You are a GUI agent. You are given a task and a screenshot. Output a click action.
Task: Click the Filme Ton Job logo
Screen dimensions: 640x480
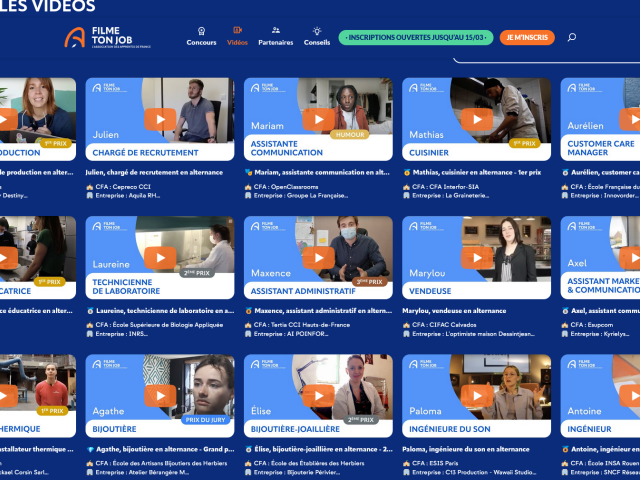pyautogui.click(x=108, y=38)
